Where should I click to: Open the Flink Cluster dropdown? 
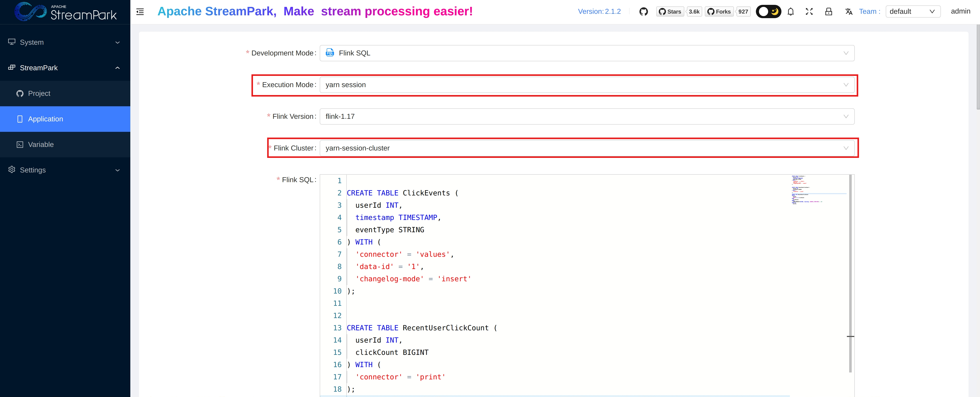[x=587, y=148]
